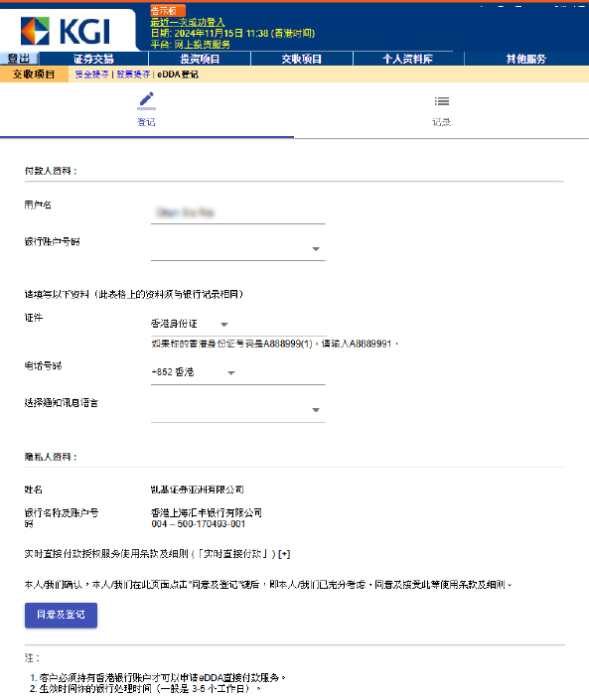Open the 香港身份证 document type dropdown
This screenshot has height=700, width=589.
coord(190,324)
